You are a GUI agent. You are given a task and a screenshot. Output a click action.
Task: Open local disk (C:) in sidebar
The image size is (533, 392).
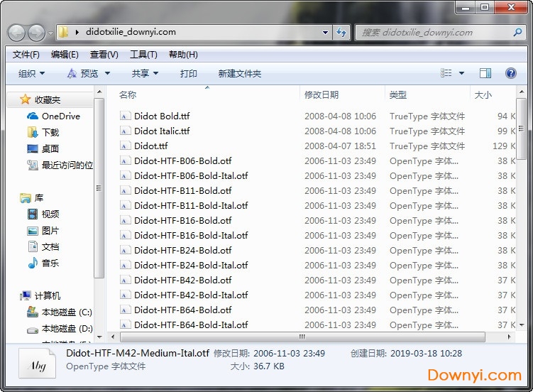click(66, 312)
